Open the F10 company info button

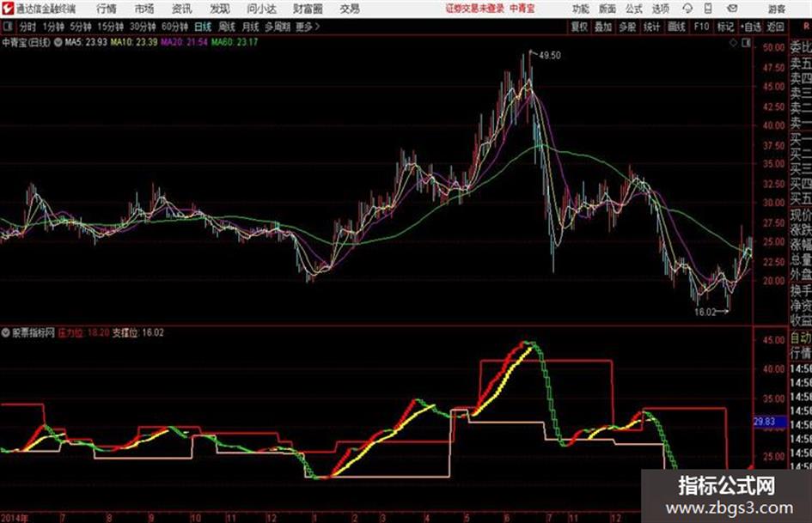701,27
